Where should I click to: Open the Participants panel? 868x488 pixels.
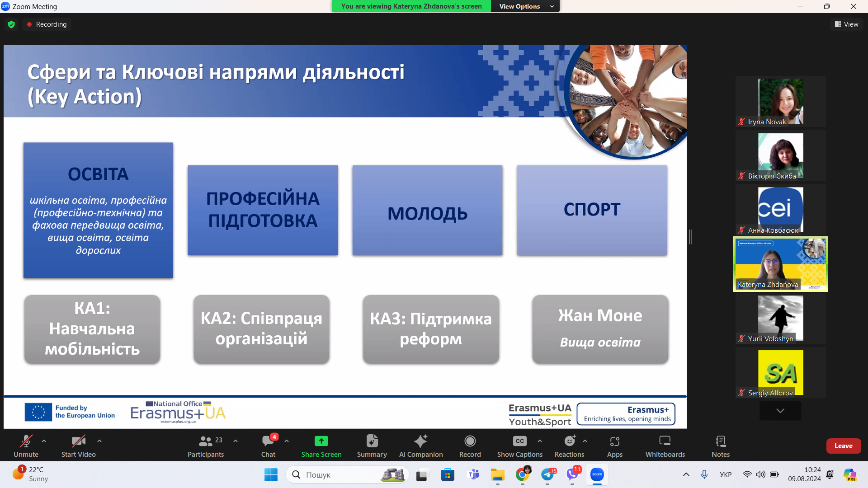click(x=206, y=445)
